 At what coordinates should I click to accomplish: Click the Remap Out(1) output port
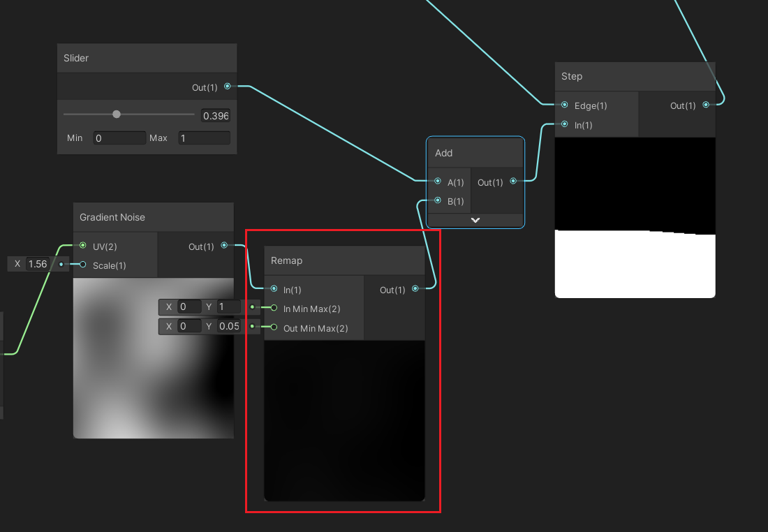[x=415, y=288]
